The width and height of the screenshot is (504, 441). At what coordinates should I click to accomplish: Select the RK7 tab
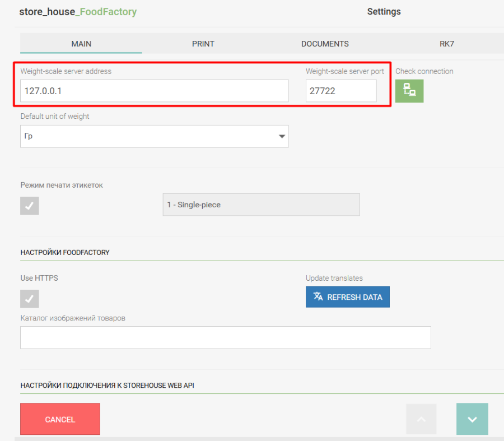click(447, 44)
